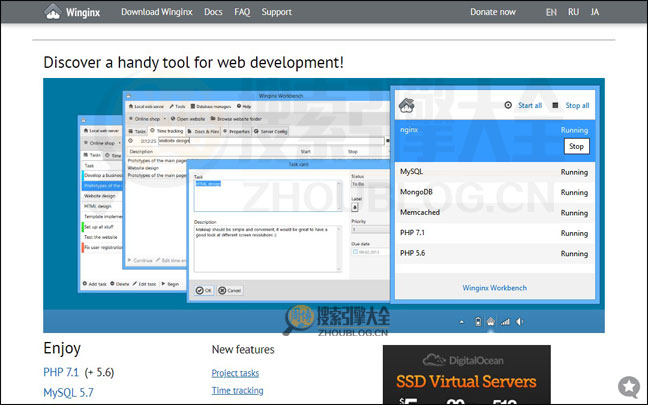
Task: Click OK in Task card dialog
Action: point(204,291)
